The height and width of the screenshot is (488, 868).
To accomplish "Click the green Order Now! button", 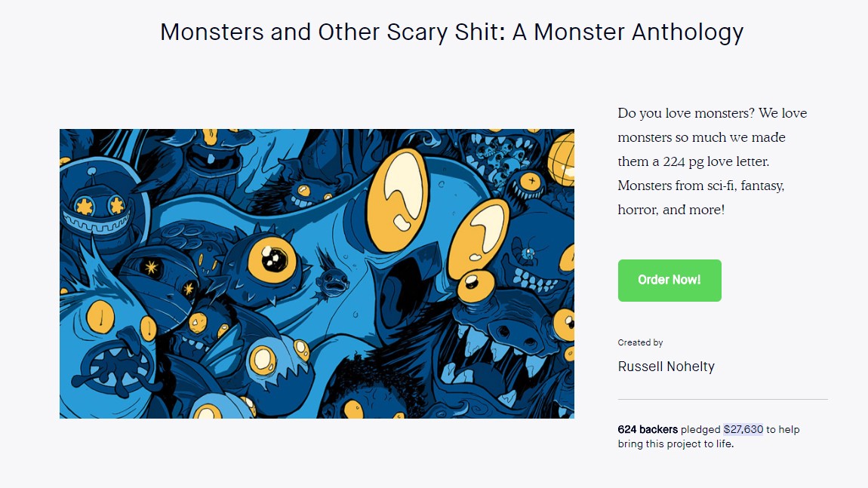I will [x=669, y=280].
